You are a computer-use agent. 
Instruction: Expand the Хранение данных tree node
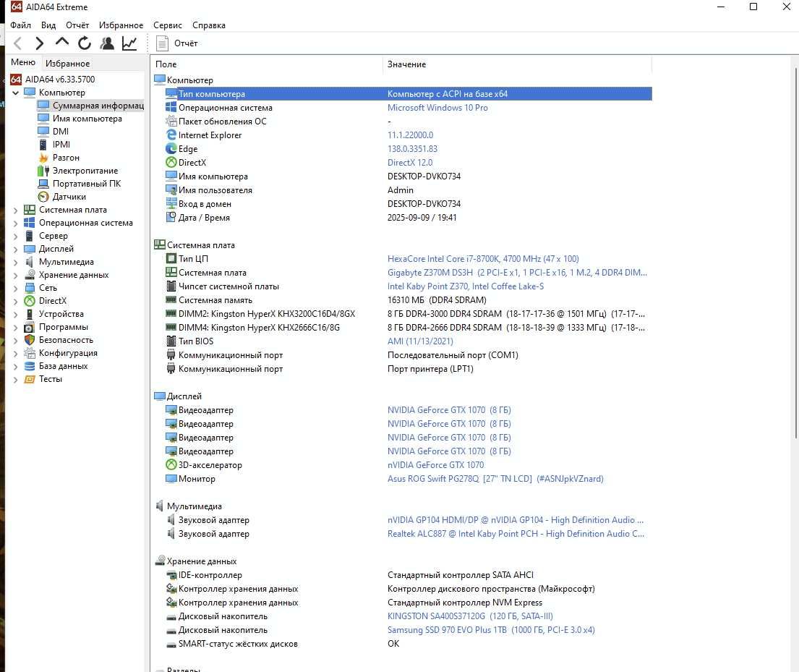(15, 275)
